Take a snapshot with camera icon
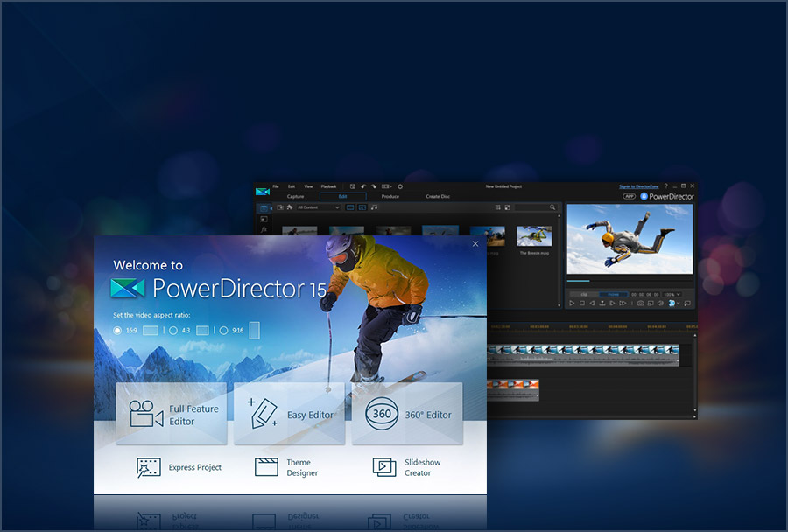The image size is (788, 532). point(640,304)
